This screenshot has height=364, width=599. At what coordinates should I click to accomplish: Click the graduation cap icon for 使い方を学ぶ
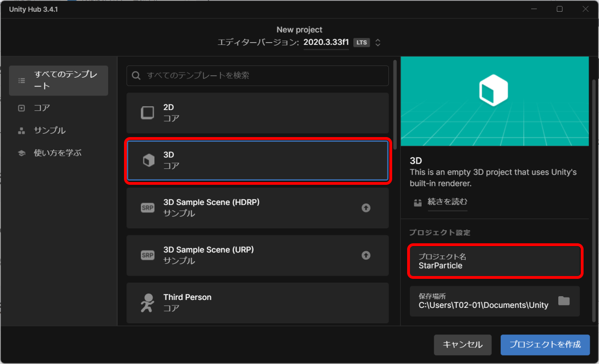click(22, 153)
